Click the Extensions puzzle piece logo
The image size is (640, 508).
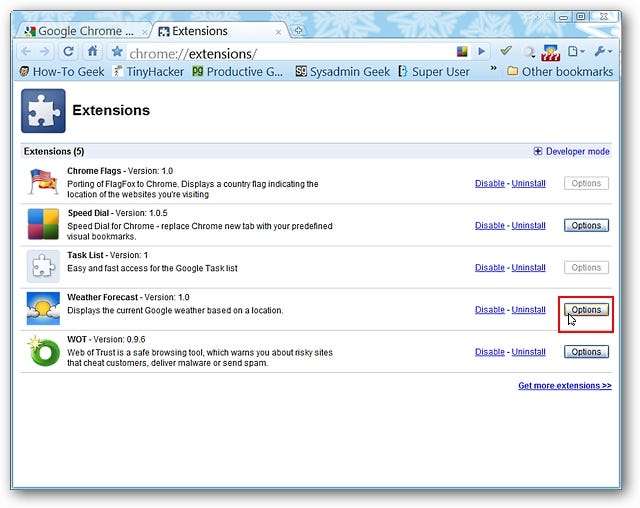tap(43, 111)
